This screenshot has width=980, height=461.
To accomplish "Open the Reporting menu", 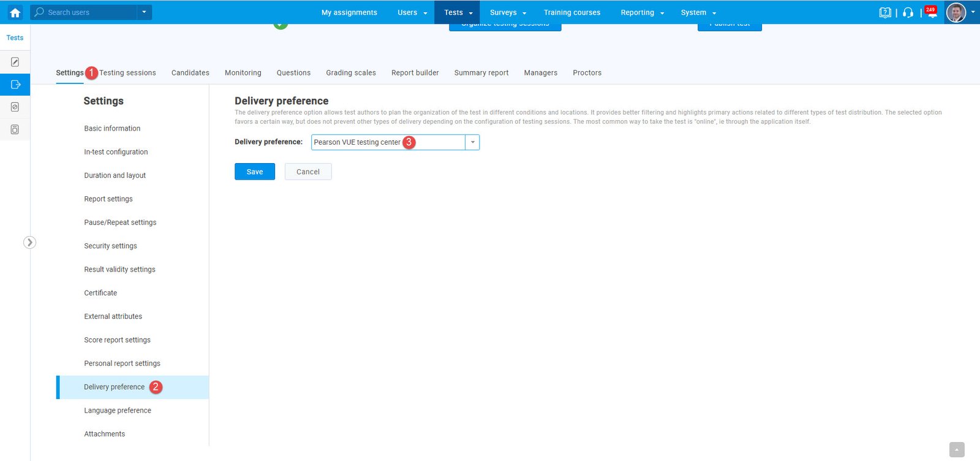I will [x=642, y=12].
